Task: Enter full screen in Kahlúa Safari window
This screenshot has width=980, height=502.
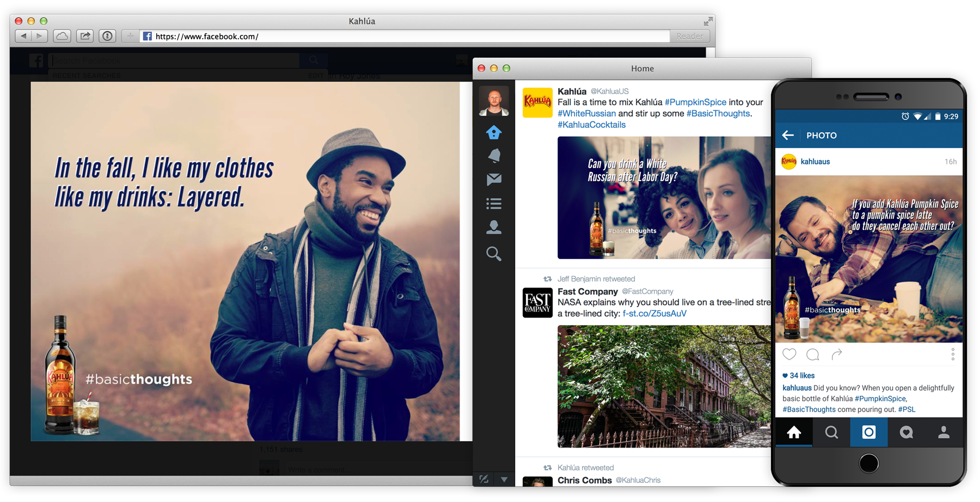Action: pyautogui.click(x=708, y=21)
